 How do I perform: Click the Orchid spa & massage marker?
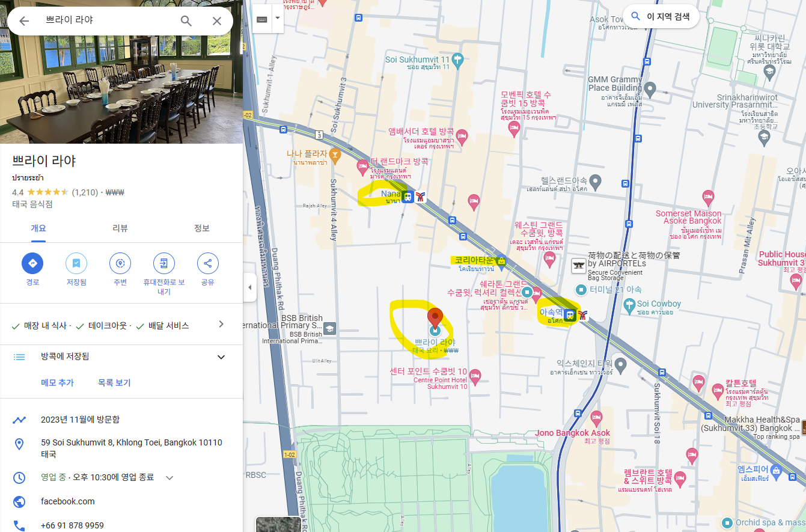coord(727,522)
